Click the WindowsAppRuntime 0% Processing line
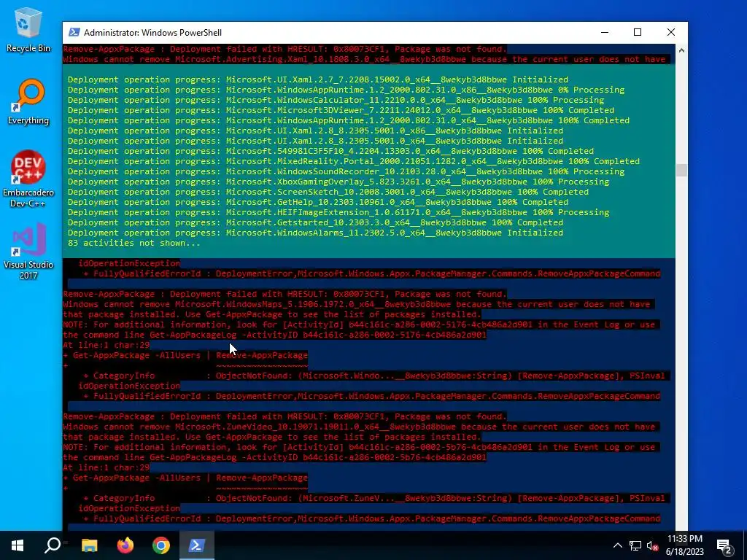The width and height of the screenshot is (747, 560). click(346, 90)
